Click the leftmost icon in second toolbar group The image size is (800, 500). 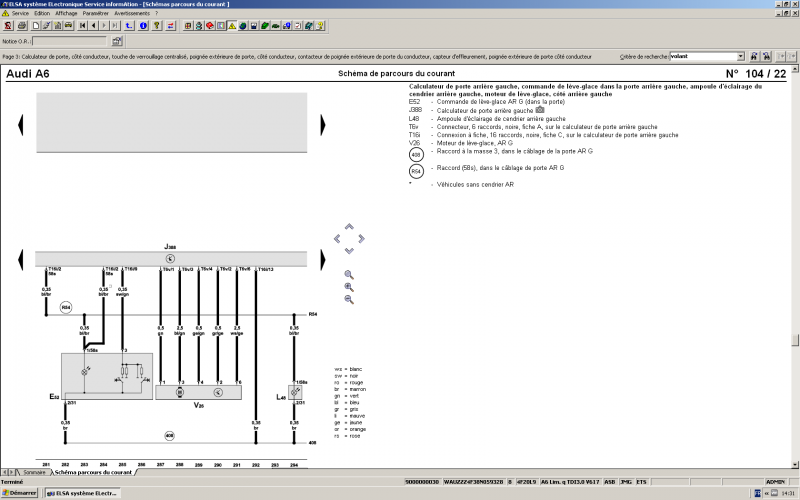click(188, 26)
